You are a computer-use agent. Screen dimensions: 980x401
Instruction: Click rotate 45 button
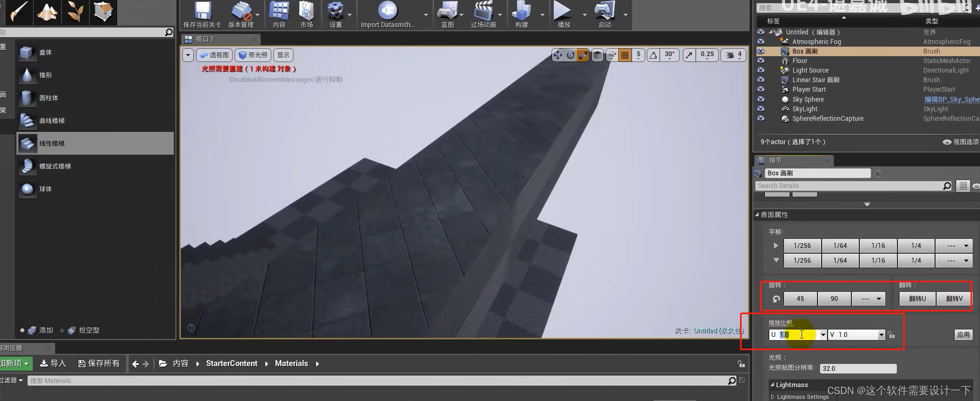click(800, 299)
